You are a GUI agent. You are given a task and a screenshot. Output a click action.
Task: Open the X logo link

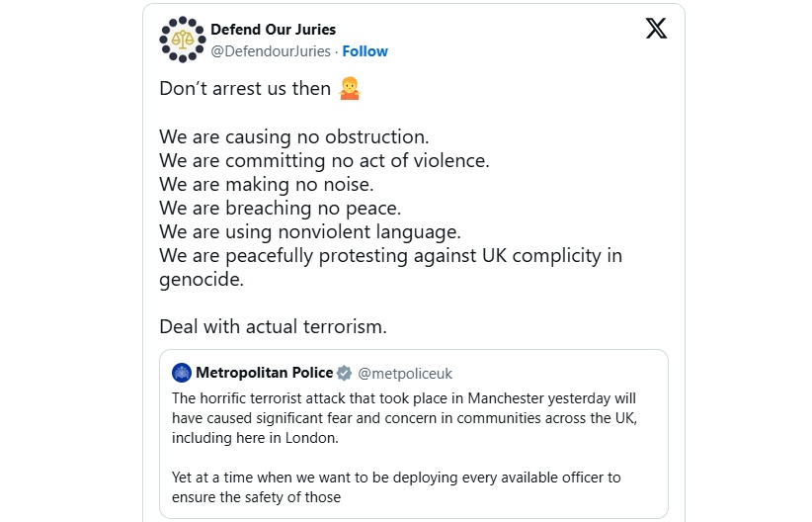[656, 29]
